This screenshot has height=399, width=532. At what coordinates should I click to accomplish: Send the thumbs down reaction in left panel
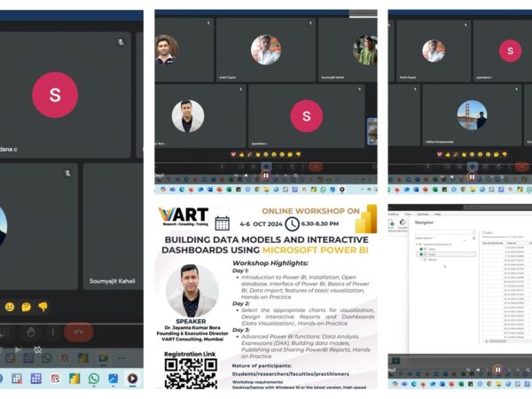click(43, 307)
